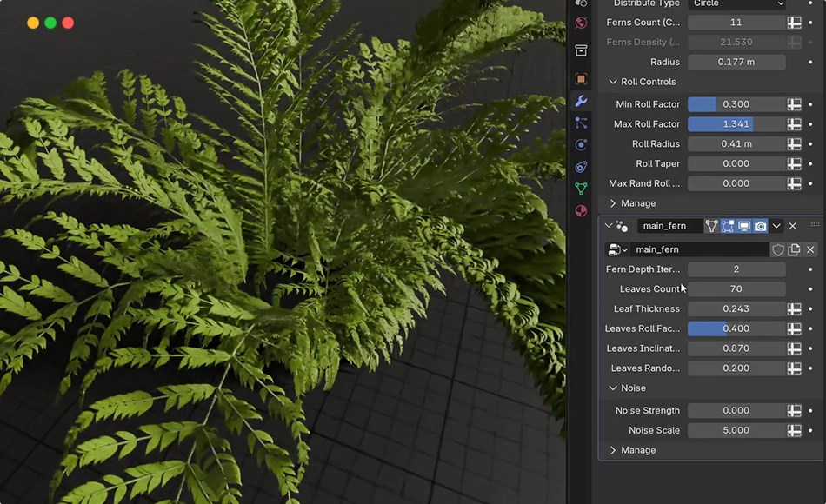
Task: Open the Material Properties tab
Action: pyautogui.click(x=581, y=210)
